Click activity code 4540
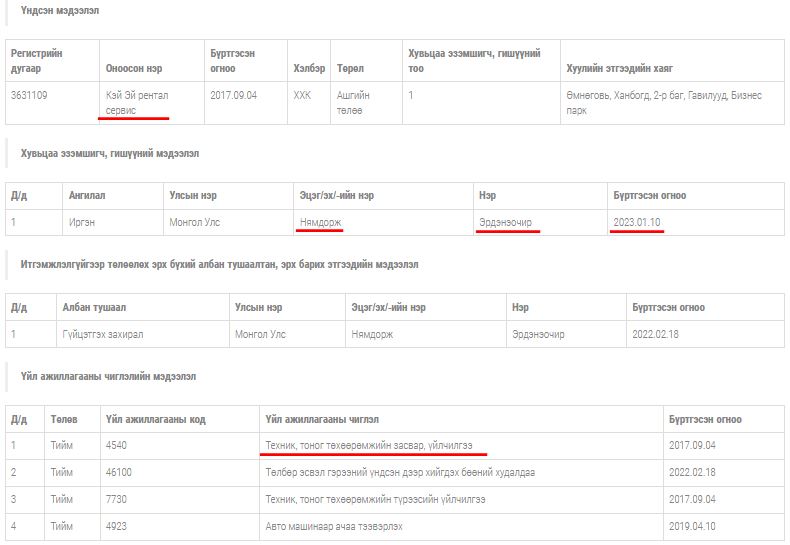The width and height of the screenshot is (790, 545). [117, 445]
